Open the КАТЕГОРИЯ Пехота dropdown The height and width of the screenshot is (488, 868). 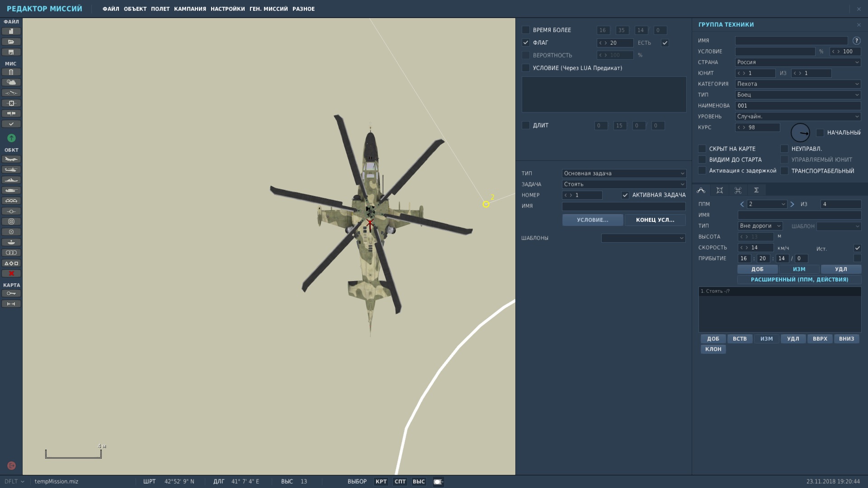tap(798, 84)
